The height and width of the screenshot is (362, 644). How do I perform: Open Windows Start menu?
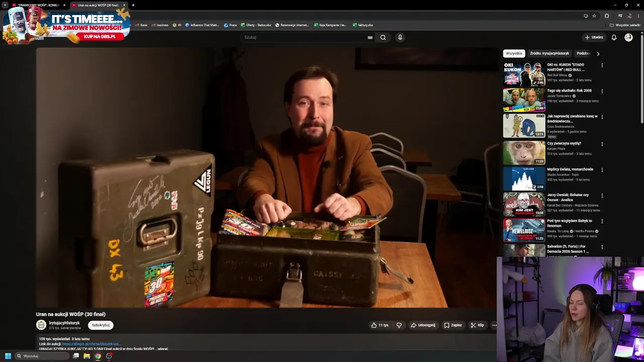pos(8,356)
